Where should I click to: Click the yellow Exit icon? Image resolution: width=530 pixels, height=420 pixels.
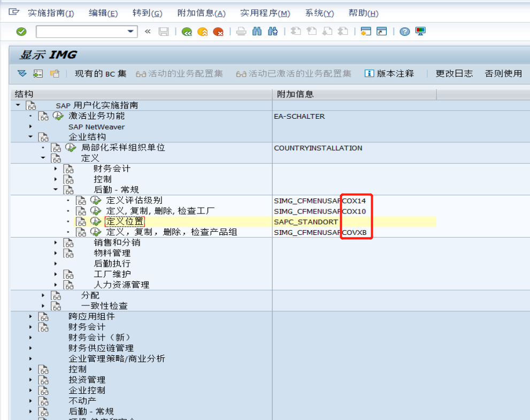coord(203,32)
